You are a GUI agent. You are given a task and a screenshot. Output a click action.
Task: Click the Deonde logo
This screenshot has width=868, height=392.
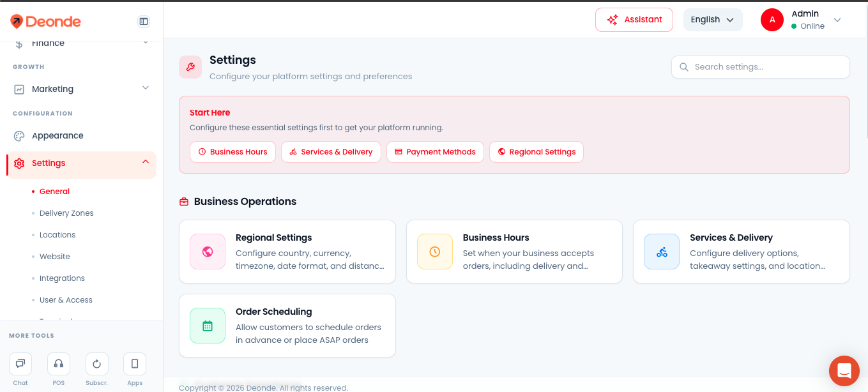(45, 22)
